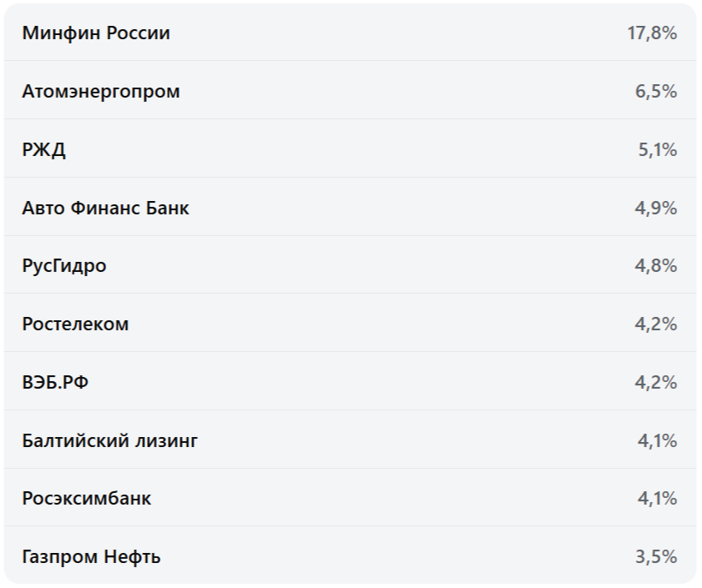Select the РусГидро row label
The image size is (702, 588).
tap(64, 266)
